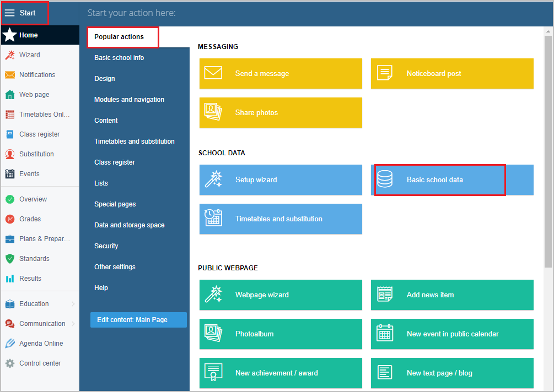Click the New text page / blog tile
Image resolution: width=554 pixels, height=392 pixels.
[452, 373]
